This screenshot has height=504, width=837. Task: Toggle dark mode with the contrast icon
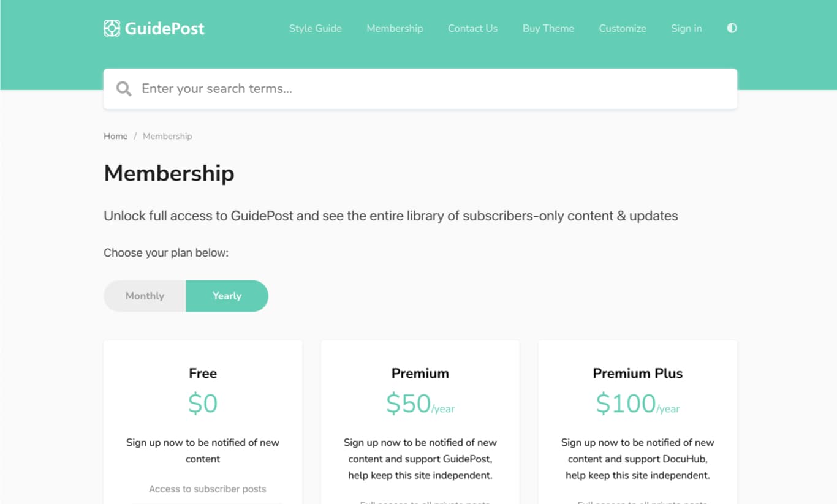(x=732, y=28)
